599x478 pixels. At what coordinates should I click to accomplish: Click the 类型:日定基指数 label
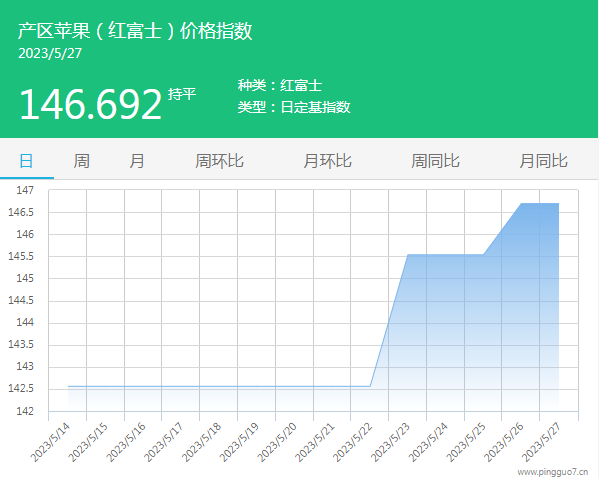point(294,107)
